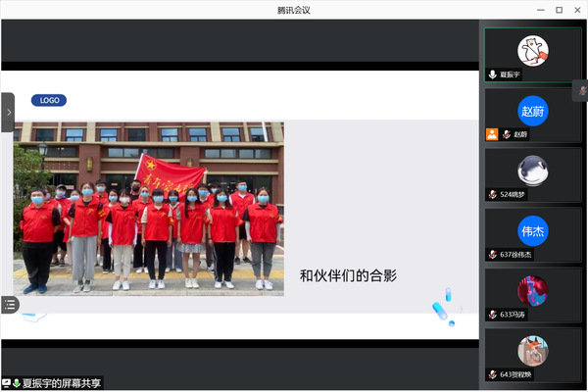Click the orange host icon beside 赵蔚
The height and width of the screenshot is (392, 588).
(x=492, y=134)
